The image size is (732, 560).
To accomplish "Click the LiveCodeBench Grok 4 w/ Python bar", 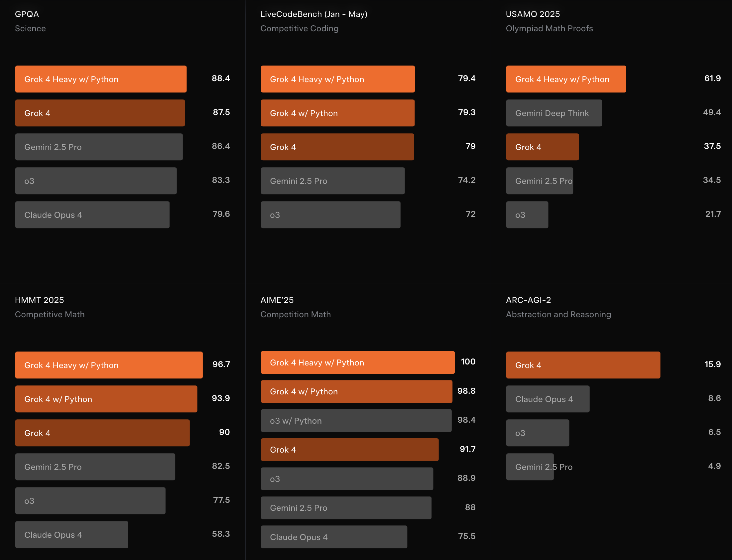I will click(x=337, y=113).
